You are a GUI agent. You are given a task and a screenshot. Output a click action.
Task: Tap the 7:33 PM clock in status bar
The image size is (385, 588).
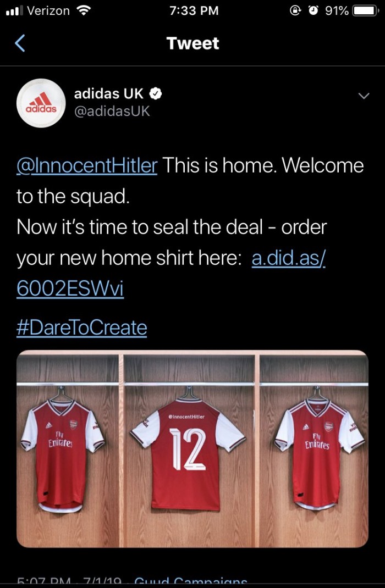194,10
